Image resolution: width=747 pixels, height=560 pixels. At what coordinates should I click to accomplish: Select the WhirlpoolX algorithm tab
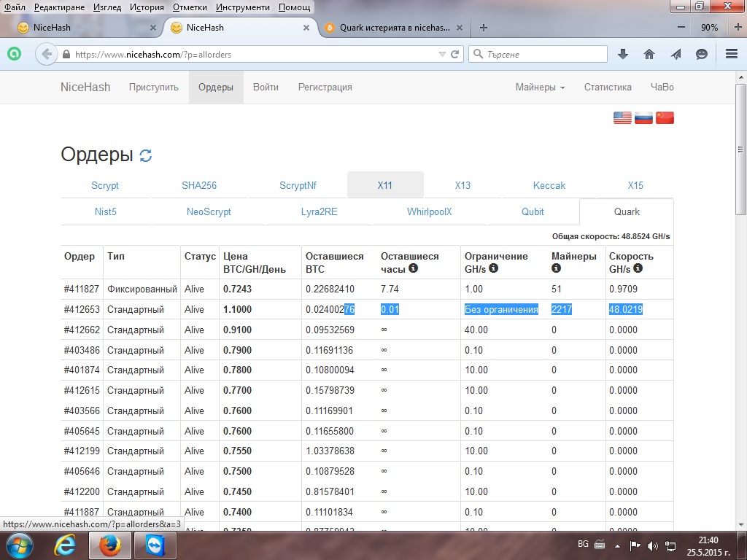(429, 211)
